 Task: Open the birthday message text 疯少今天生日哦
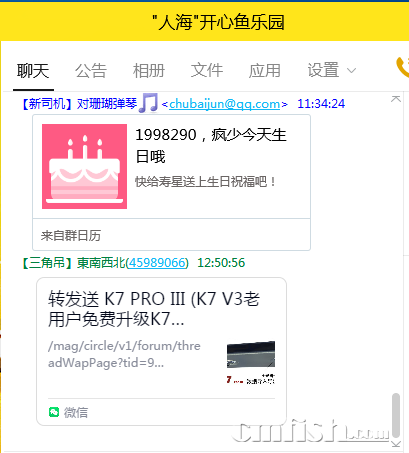(x=211, y=146)
